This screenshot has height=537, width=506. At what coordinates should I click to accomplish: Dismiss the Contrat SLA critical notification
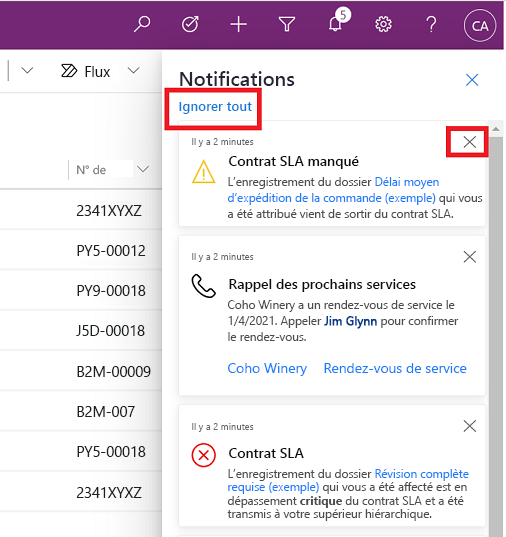point(470,426)
